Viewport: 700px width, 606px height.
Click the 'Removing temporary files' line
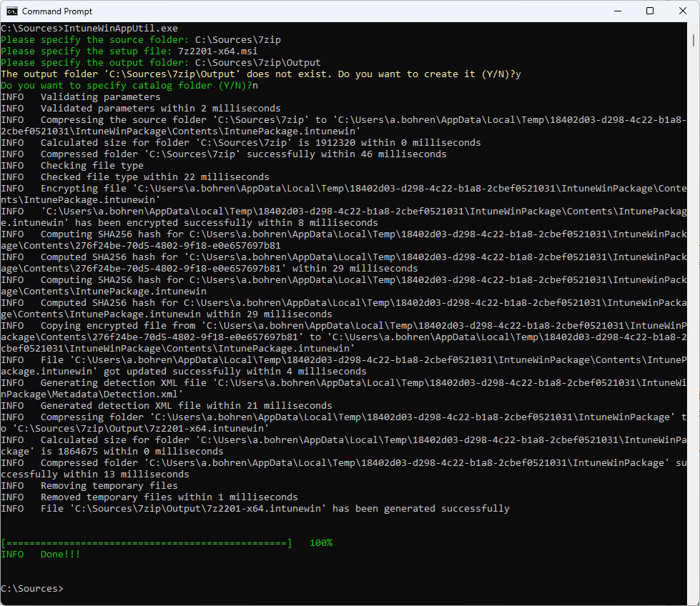click(89, 485)
